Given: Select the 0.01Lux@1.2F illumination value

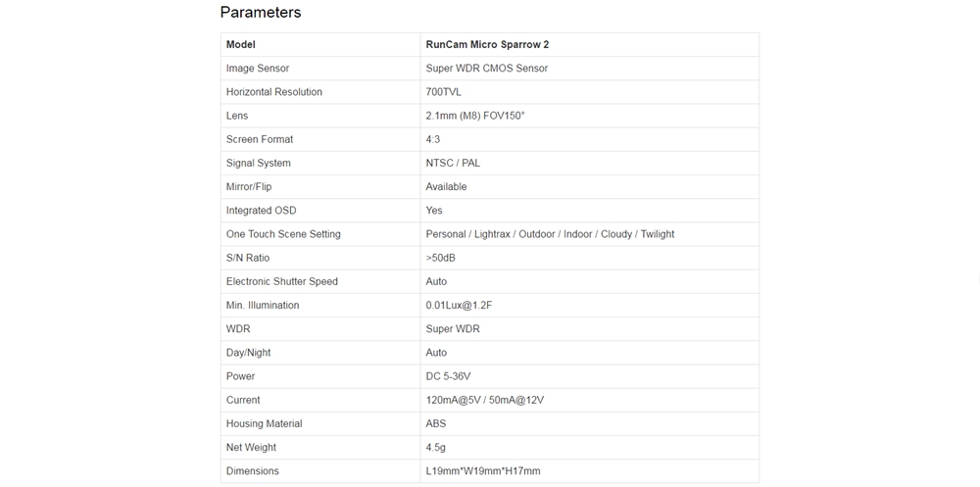Looking at the screenshot, I should click(x=459, y=305).
